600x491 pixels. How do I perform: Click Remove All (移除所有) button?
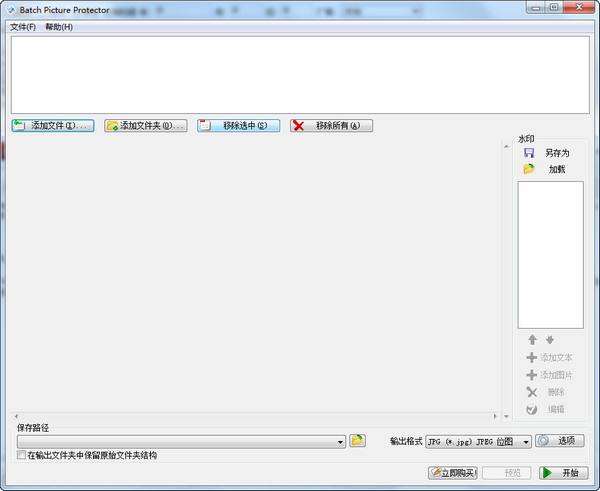[x=331, y=126]
